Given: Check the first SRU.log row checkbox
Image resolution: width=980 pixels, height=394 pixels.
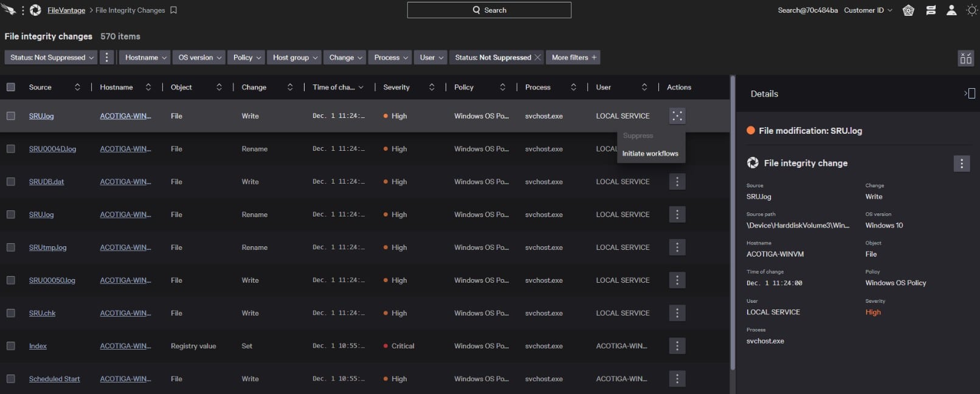Looking at the screenshot, I should [x=11, y=116].
